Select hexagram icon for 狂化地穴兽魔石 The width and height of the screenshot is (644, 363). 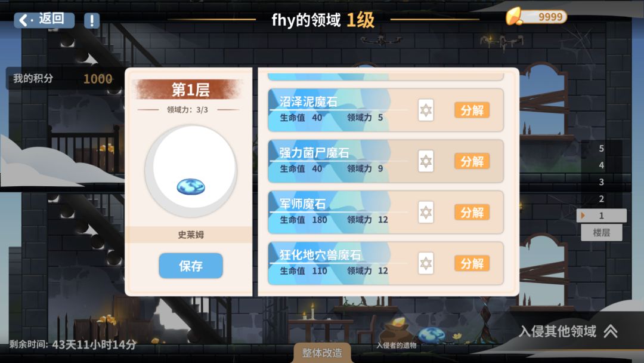[426, 263]
